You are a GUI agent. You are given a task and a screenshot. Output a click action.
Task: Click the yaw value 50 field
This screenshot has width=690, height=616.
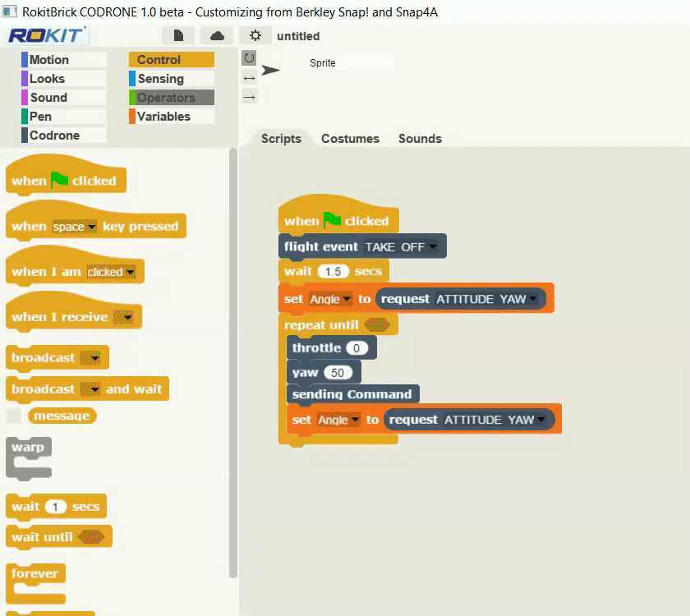pyautogui.click(x=338, y=373)
